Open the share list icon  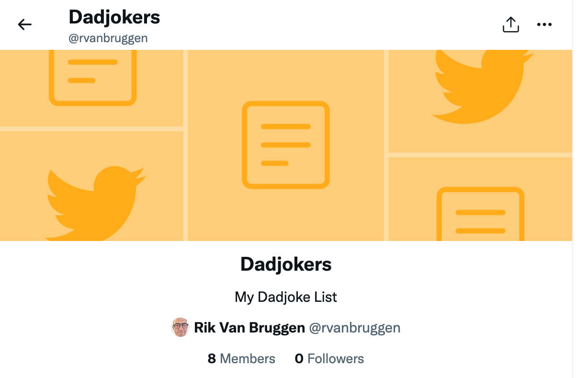coord(511,24)
